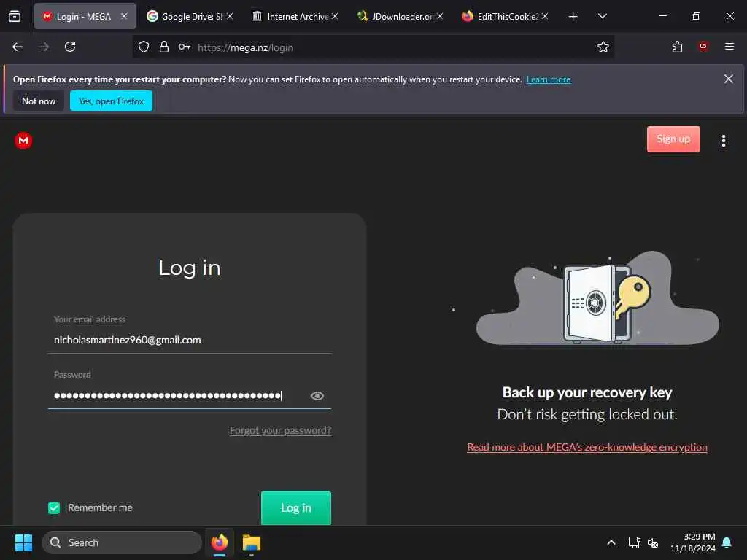
Task: Click Firefox icon in taskbar
Action: click(220, 542)
